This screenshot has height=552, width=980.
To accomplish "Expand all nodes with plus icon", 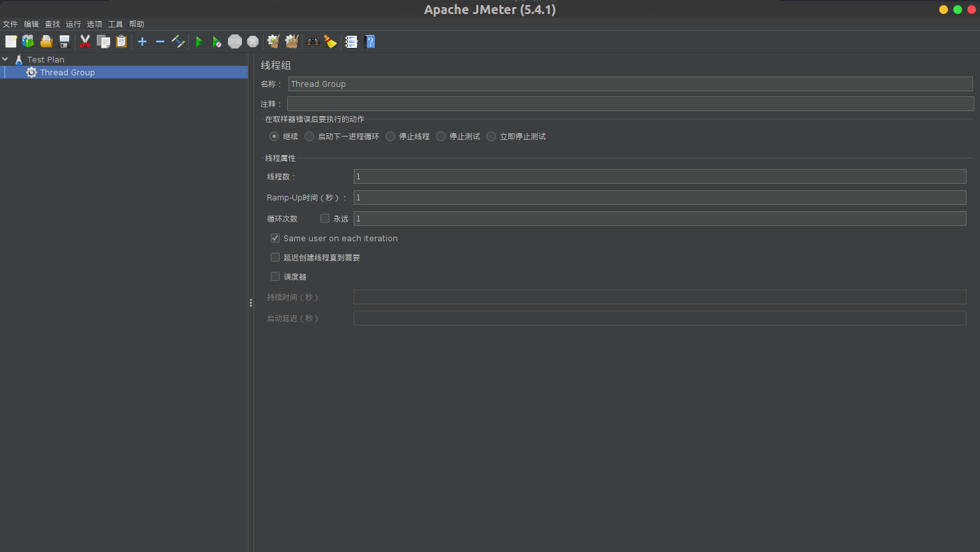I will [x=142, y=41].
